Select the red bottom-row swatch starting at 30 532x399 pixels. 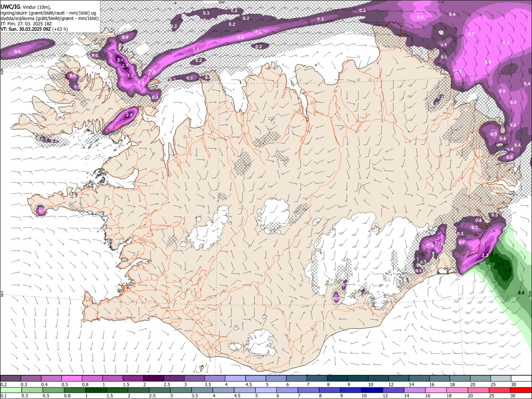tap(521, 390)
